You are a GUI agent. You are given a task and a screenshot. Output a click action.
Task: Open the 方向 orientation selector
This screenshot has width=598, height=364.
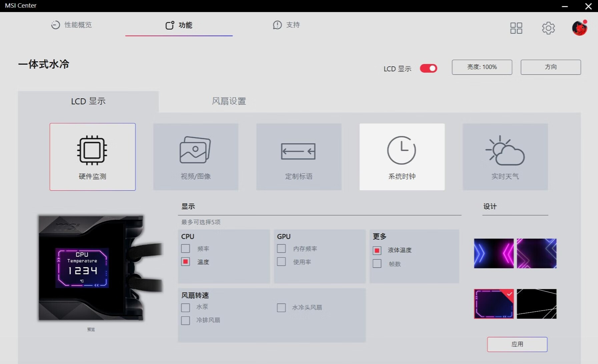point(550,67)
